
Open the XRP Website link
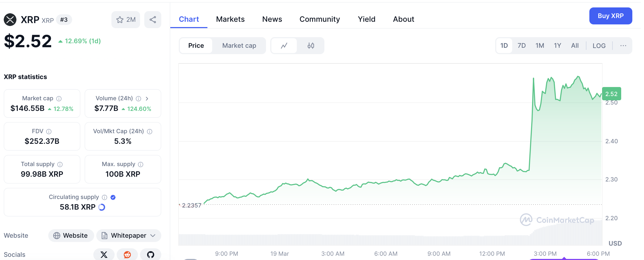(71, 236)
